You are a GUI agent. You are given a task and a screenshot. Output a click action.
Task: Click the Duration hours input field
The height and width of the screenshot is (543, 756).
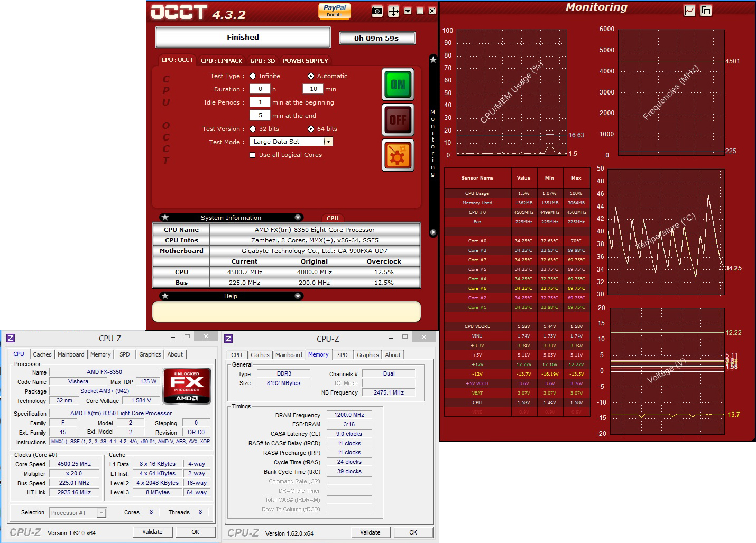(260, 89)
